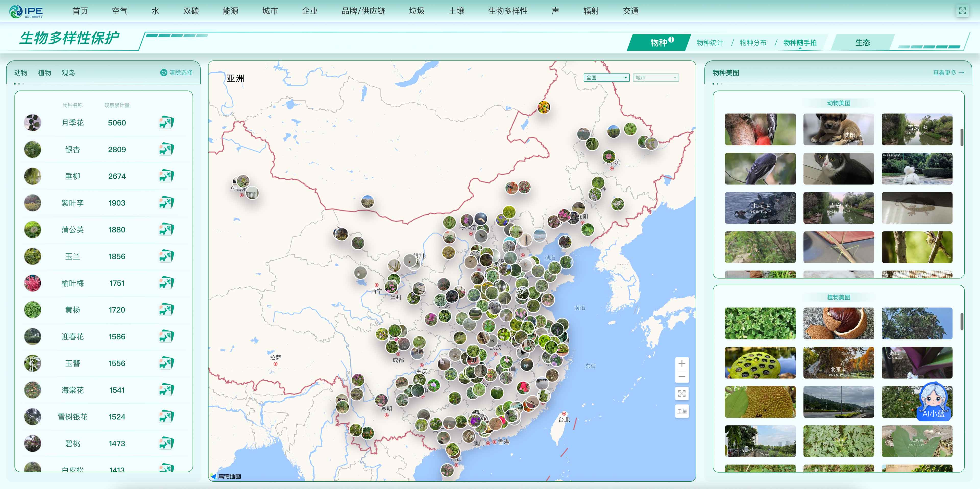Switch the species list to 植物
The image size is (980, 489).
pos(44,73)
